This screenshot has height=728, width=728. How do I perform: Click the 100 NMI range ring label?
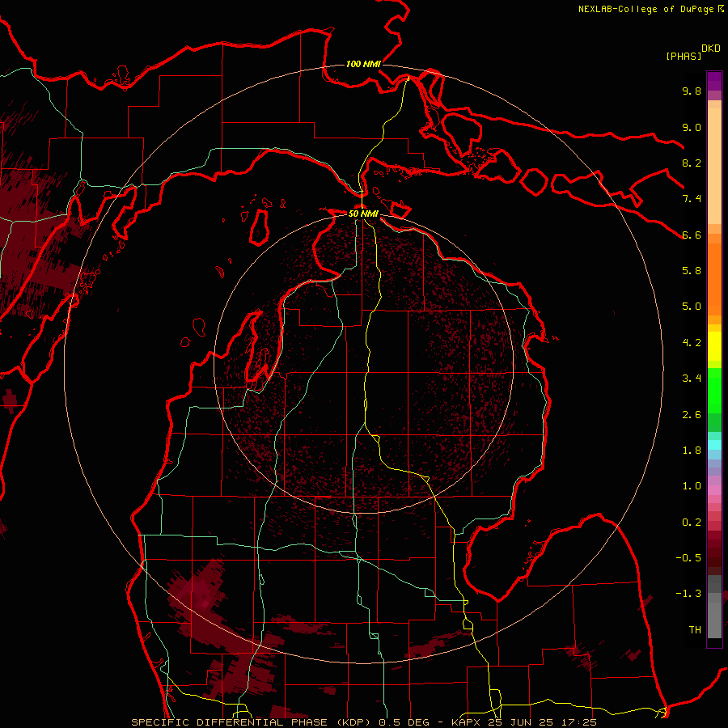(x=363, y=64)
